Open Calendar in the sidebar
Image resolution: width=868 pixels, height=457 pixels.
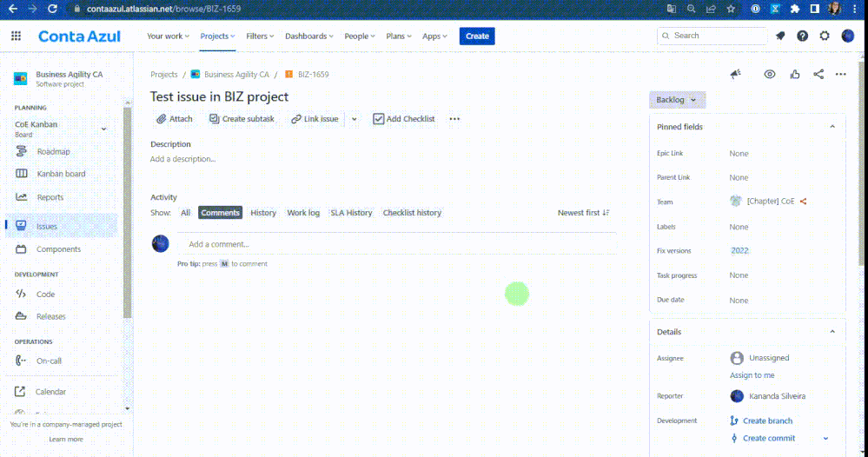tap(50, 392)
